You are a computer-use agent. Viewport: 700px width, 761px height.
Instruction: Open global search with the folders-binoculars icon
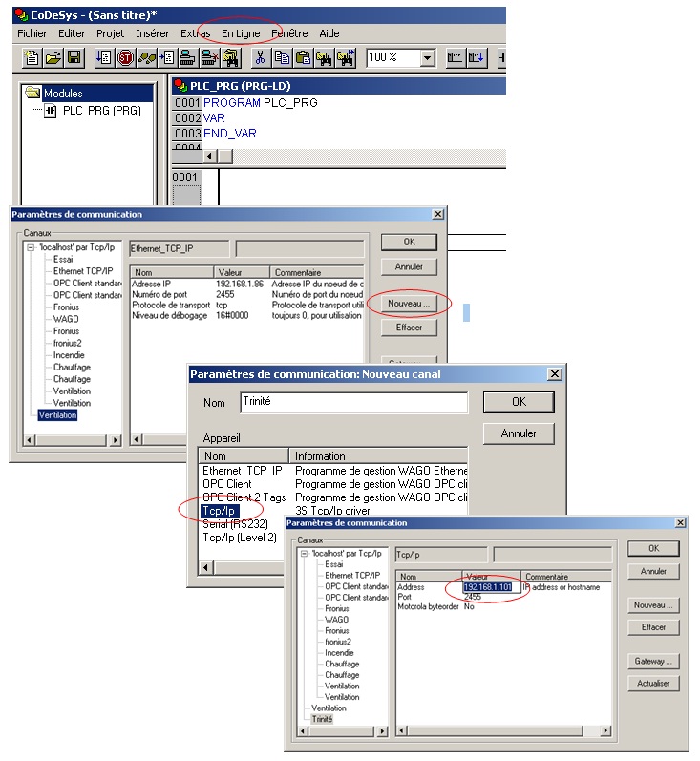tap(230, 57)
